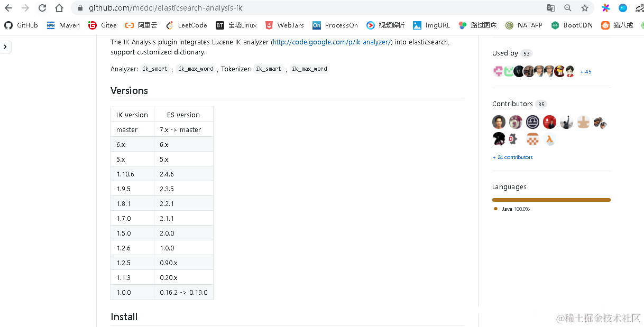This screenshot has height=327, width=644.
Task: Click the Used by heading link
Action: [x=505, y=53]
